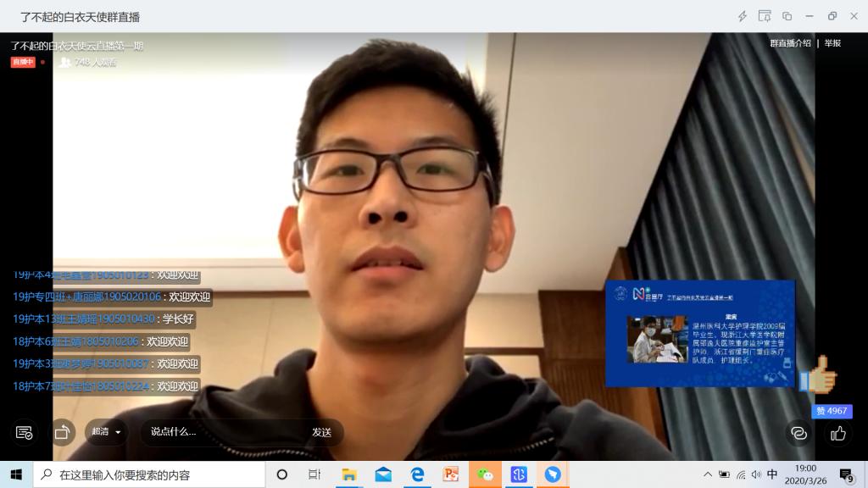Open the 群直播介绍 link
868x488 pixels.
[x=790, y=43]
